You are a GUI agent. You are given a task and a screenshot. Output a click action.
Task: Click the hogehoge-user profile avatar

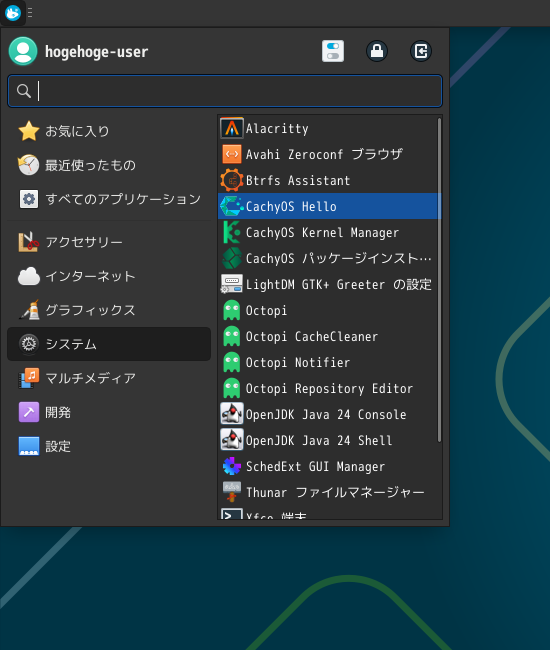(x=23, y=51)
